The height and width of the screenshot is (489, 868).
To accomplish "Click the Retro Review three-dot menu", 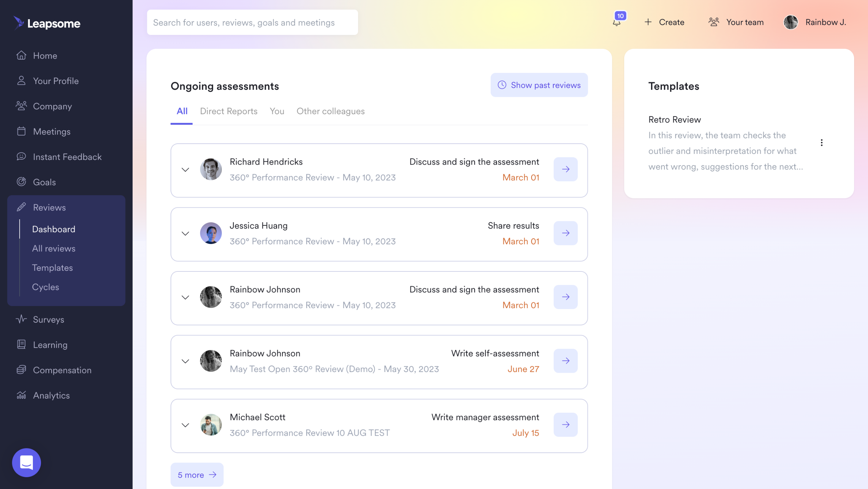I will click(821, 143).
